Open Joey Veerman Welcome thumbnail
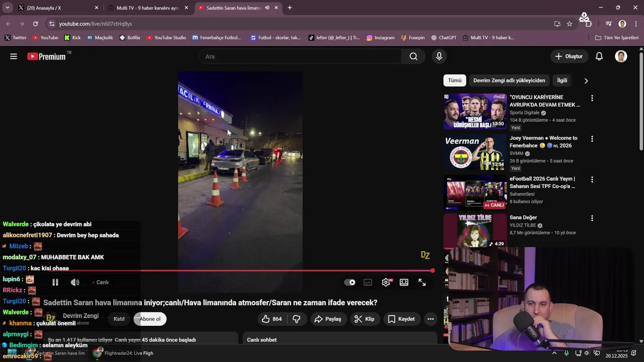 click(475, 152)
